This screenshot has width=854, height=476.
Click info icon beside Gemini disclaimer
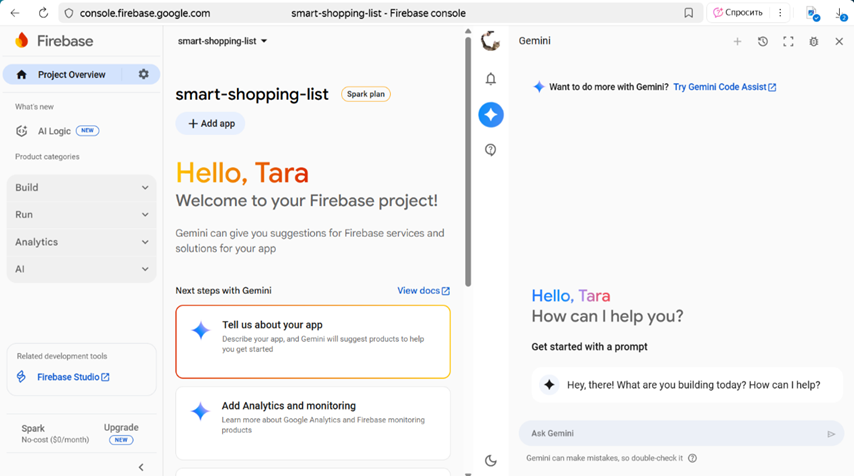click(692, 458)
